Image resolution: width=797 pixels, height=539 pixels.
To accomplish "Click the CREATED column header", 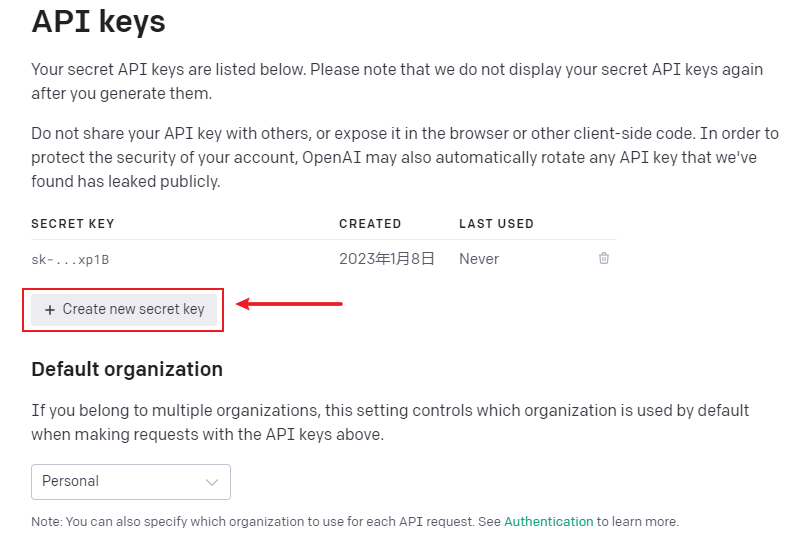I will [370, 224].
